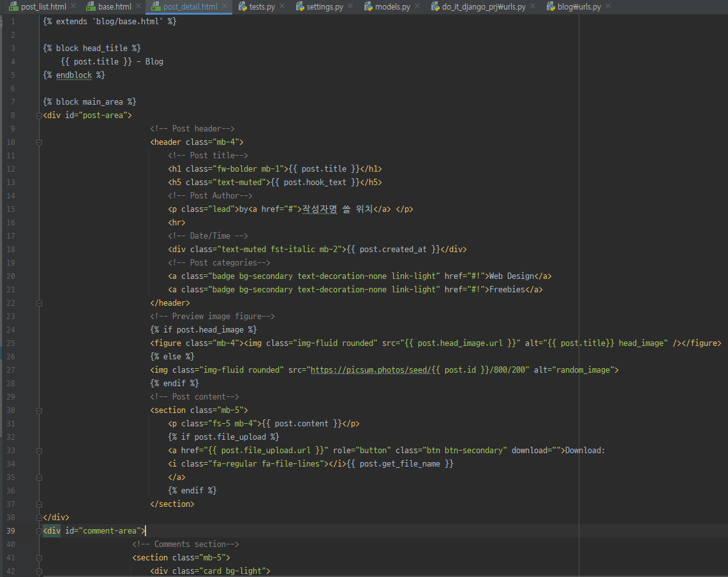Open the blog urls.py tab
728x577 pixels.
[x=579, y=6]
